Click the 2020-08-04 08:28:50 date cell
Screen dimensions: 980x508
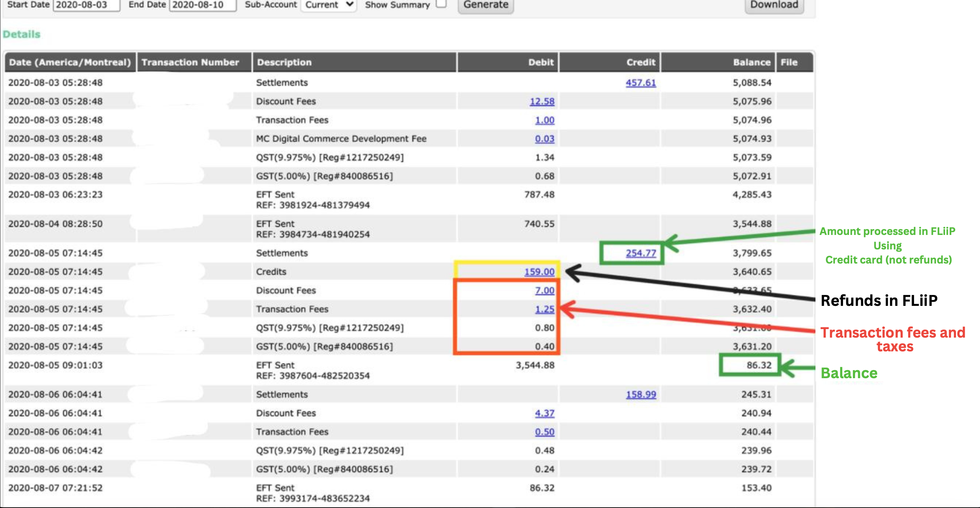(x=55, y=224)
